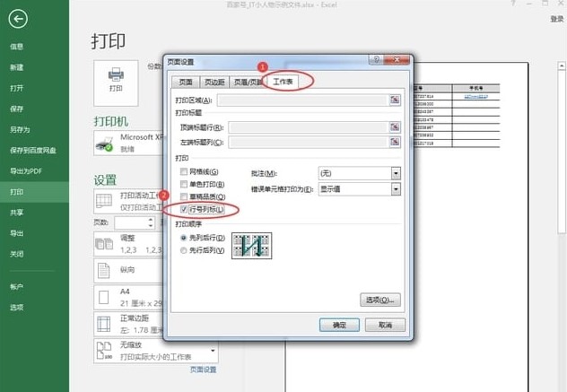Enable the 单色打印 checkbox
Screen dimensions: 567x392
coord(184,184)
